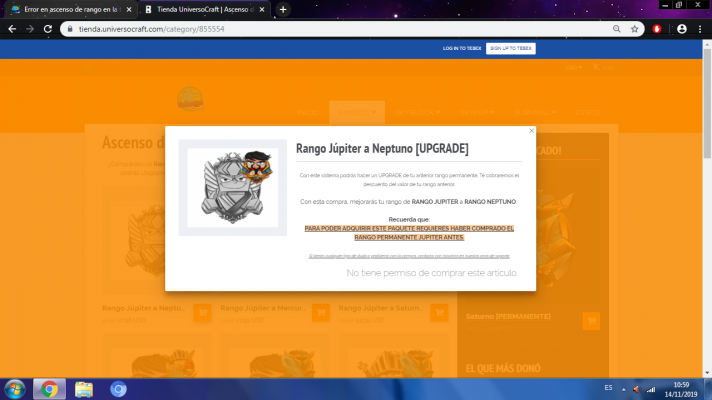Add Saturno [PERMANENTE] to cart
The width and height of the screenshot is (712, 400).
pos(591,321)
